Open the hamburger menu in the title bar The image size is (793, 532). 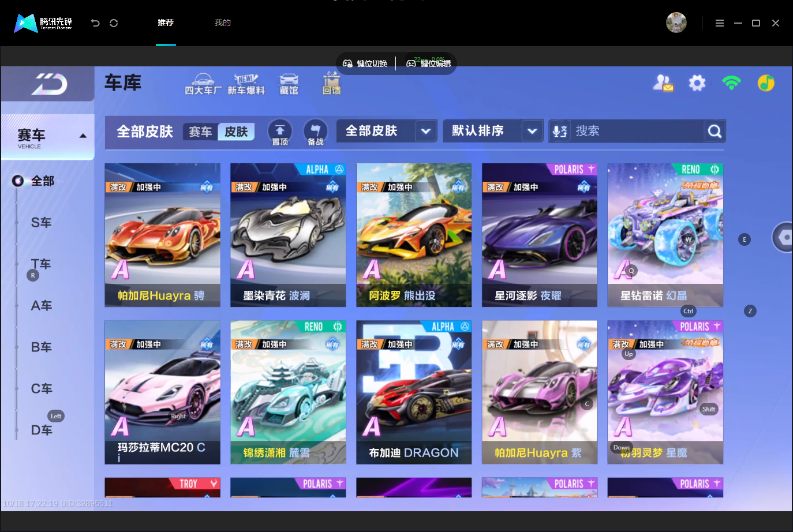720,23
